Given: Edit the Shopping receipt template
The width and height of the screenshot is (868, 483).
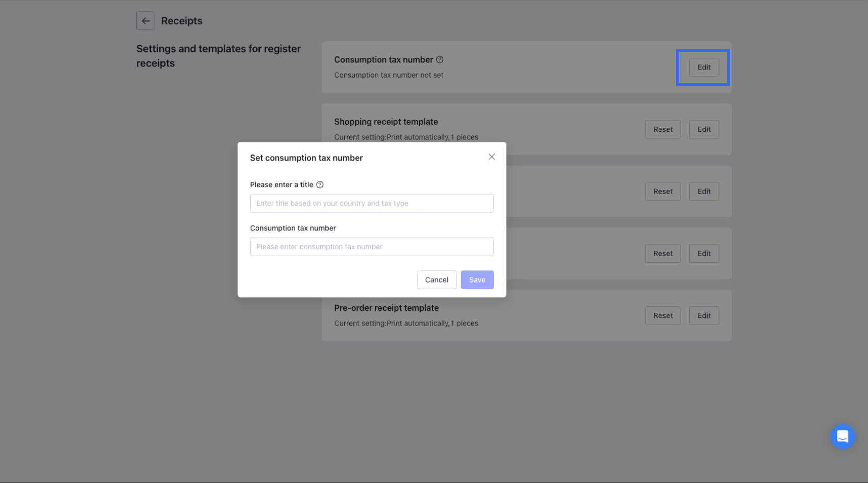Looking at the screenshot, I should point(704,129).
